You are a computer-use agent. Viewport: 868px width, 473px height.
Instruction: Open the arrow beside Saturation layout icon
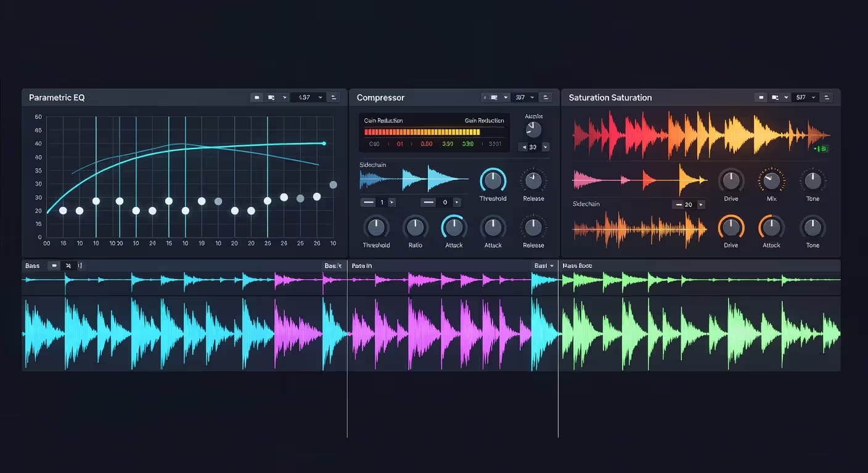(x=786, y=97)
